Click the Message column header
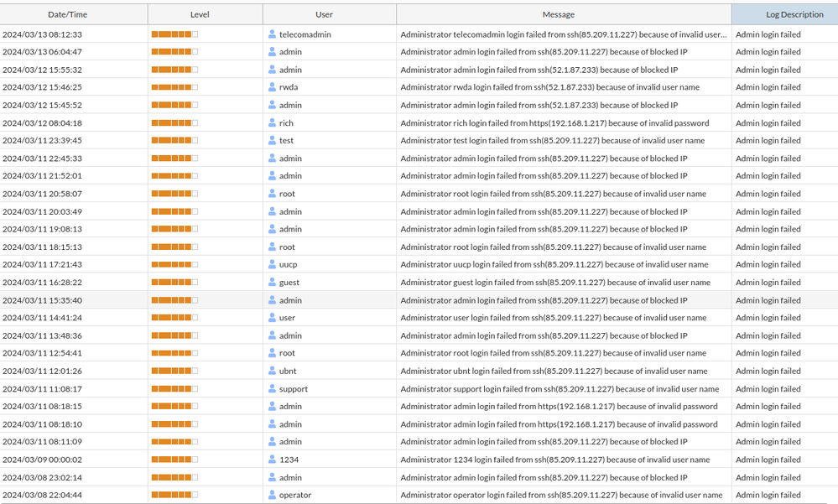Image resolution: width=838 pixels, height=504 pixels. pyautogui.click(x=559, y=14)
